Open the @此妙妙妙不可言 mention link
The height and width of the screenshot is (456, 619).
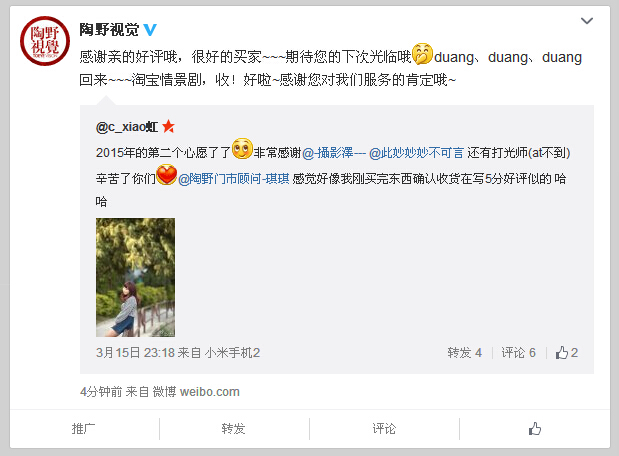click(x=416, y=153)
